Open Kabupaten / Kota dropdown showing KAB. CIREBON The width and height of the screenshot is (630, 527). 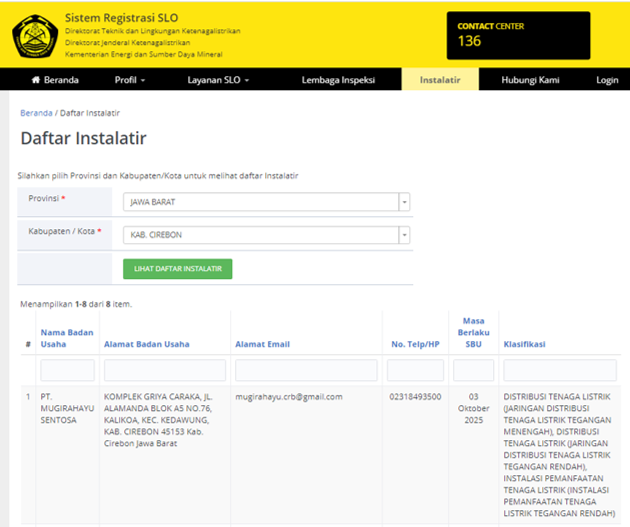(x=266, y=236)
